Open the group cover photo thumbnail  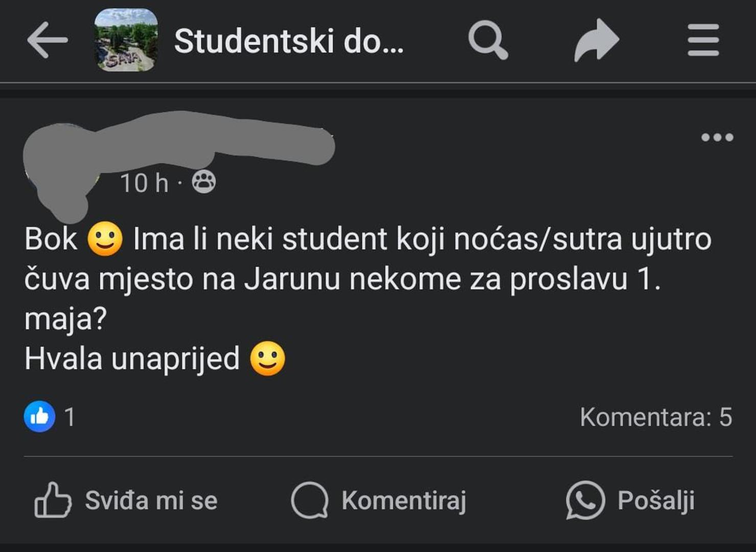tap(126, 40)
